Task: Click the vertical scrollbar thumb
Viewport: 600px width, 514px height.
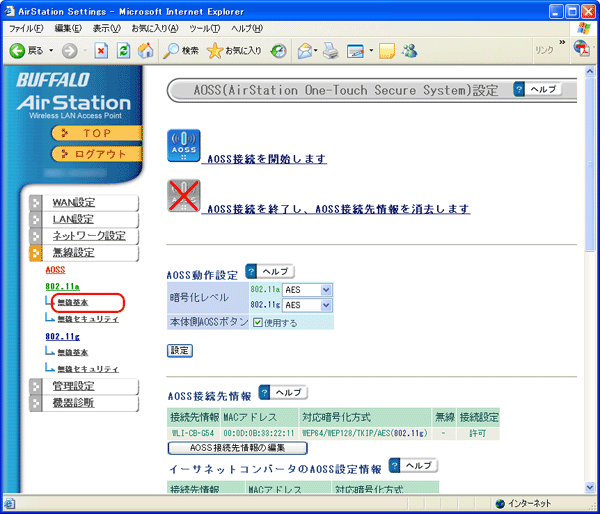Action: [590, 165]
